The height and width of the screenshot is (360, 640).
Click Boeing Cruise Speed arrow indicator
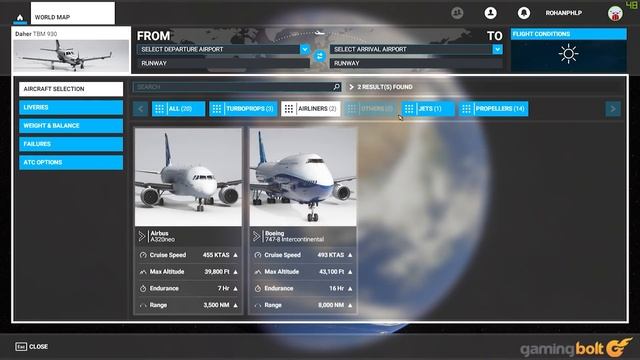pos(350,255)
